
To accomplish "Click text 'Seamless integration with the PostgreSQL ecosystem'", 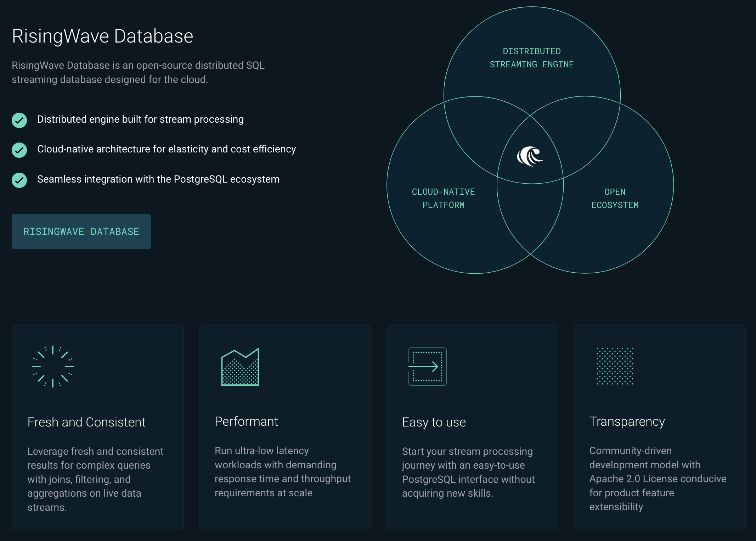I will click(158, 179).
